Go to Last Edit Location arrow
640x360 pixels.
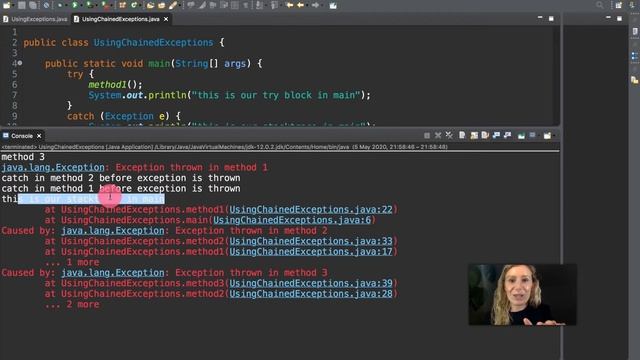pyautogui.click(x=290, y=5)
